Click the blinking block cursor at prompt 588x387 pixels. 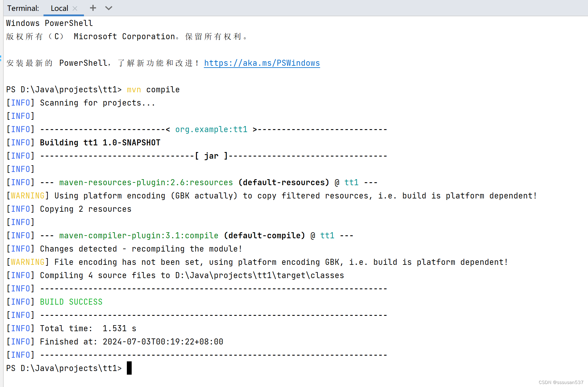point(129,368)
